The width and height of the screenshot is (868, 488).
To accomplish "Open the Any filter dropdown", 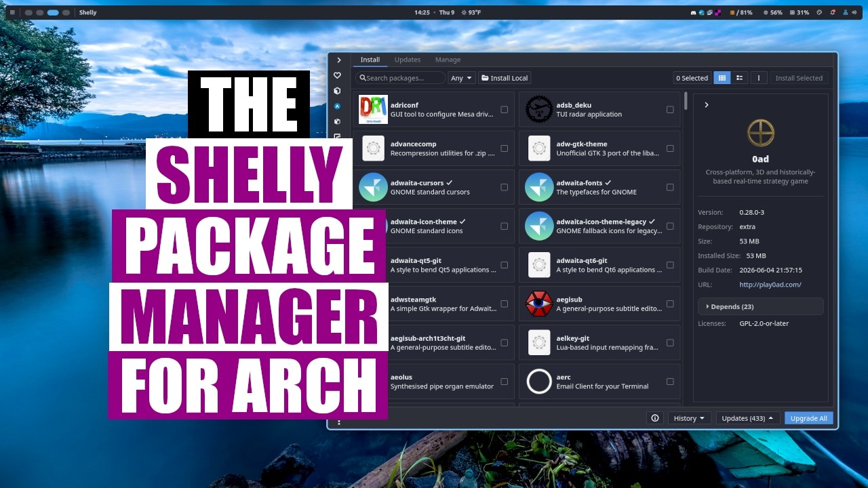I will click(462, 78).
